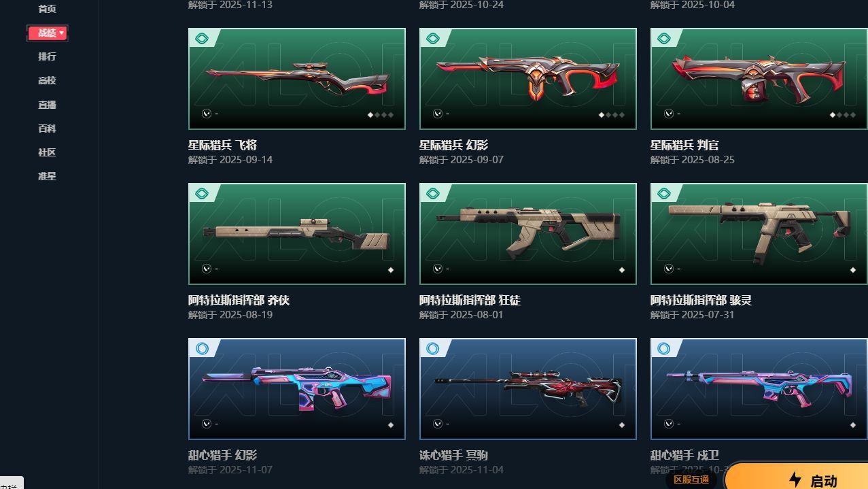Open the 直播 sidebar link

pyautogui.click(x=47, y=105)
